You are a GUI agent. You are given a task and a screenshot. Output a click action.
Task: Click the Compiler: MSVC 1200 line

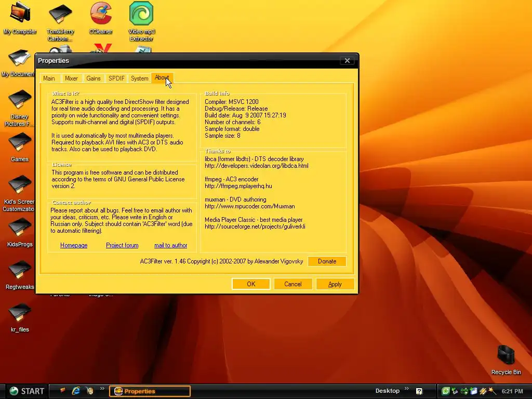click(231, 102)
